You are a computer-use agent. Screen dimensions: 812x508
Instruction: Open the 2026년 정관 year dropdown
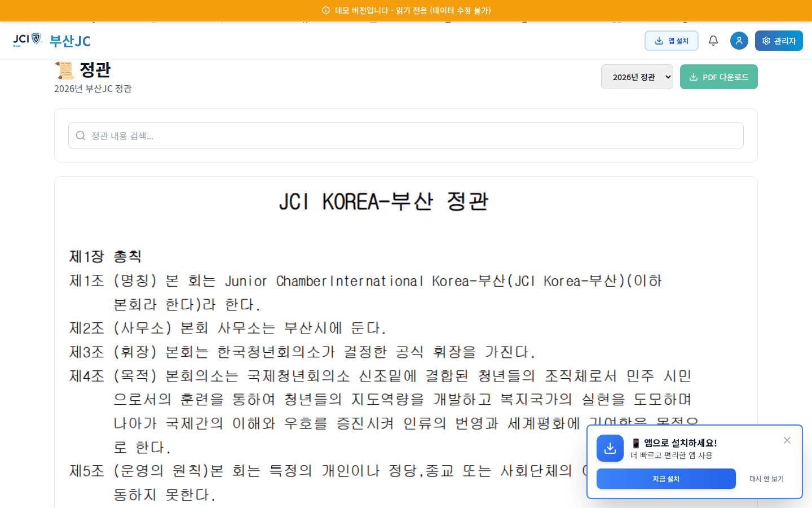point(637,76)
